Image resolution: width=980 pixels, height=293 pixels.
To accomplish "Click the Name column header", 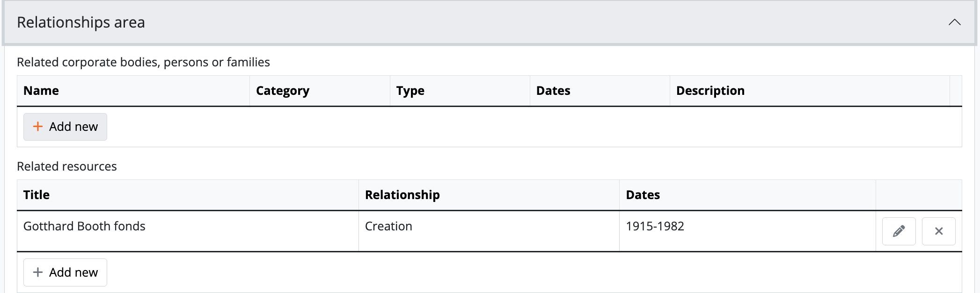I will click(x=41, y=91).
